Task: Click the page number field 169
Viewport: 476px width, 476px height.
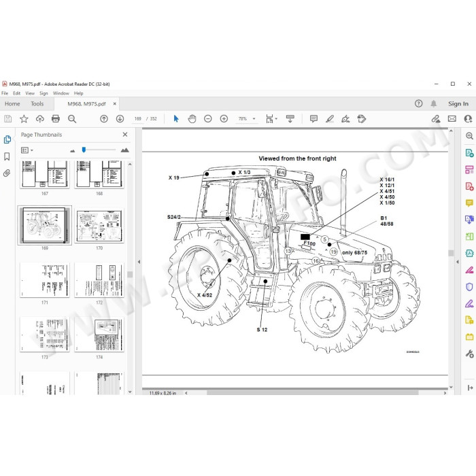Action: [x=138, y=119]
